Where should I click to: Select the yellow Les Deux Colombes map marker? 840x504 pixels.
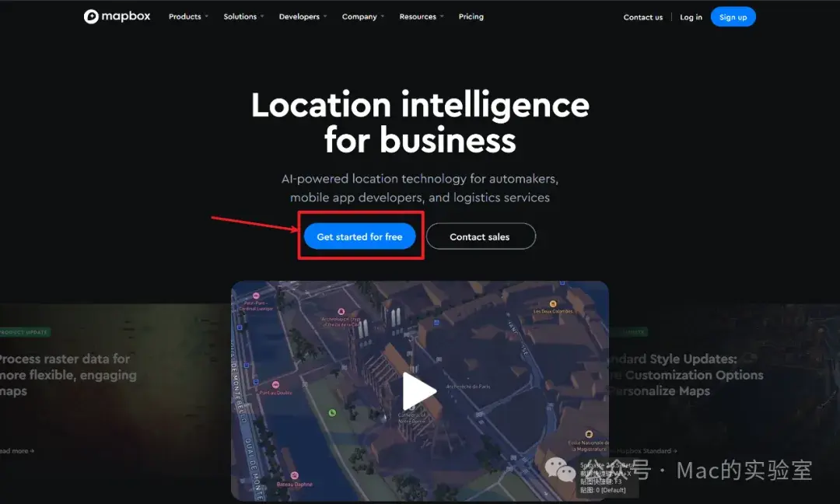point(552,303)
